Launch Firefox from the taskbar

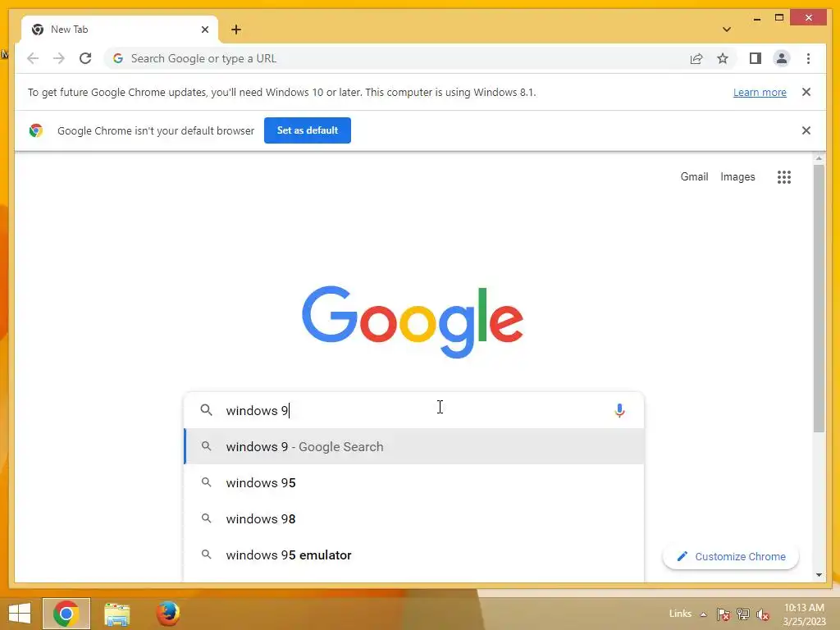point(167,614)
